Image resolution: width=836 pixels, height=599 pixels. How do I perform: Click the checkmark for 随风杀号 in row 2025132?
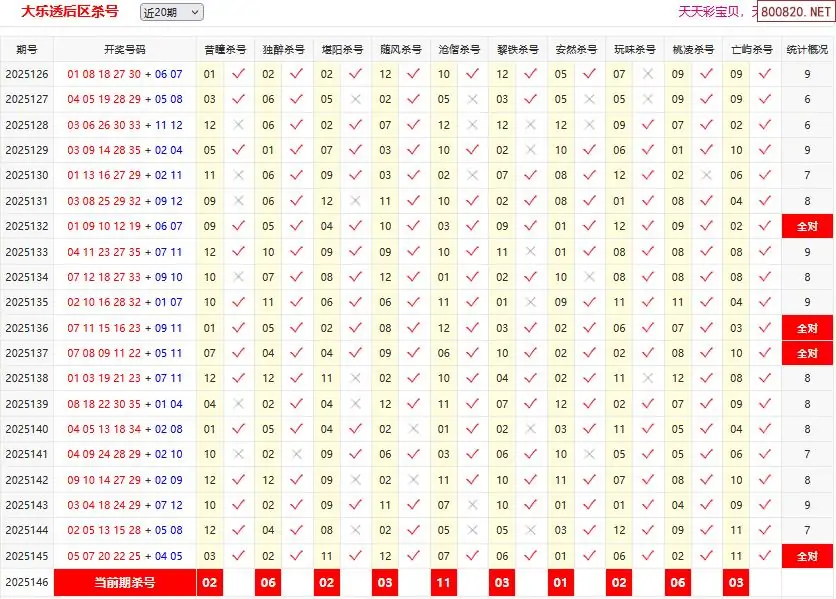pyautogui.click(x=414, y=226)
